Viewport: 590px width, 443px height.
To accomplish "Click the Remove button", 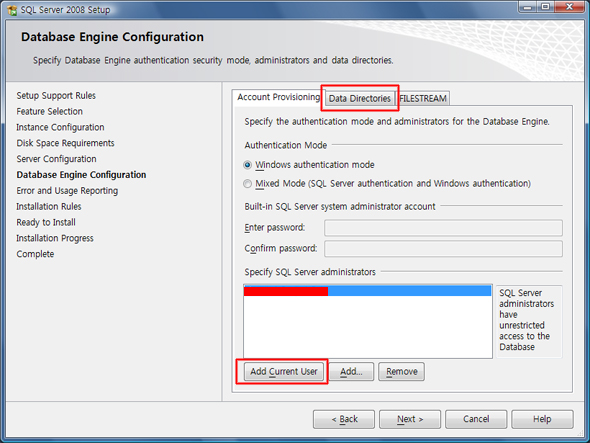I will pos(401,371).
